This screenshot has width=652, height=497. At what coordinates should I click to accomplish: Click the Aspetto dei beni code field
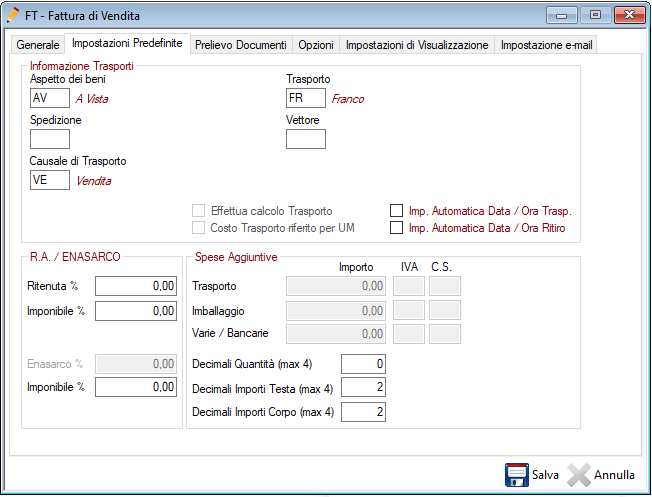pos(50,98)
